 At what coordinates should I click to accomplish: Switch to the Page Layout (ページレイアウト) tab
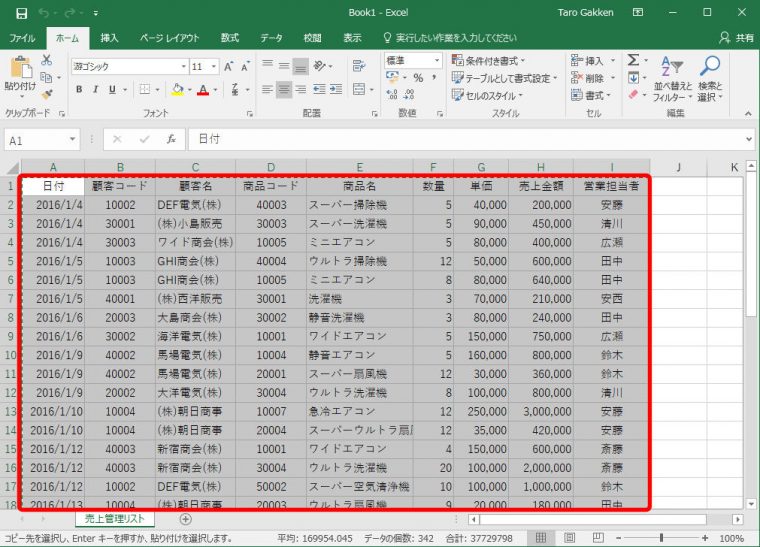pyautogui.click(x=170, y=38)
